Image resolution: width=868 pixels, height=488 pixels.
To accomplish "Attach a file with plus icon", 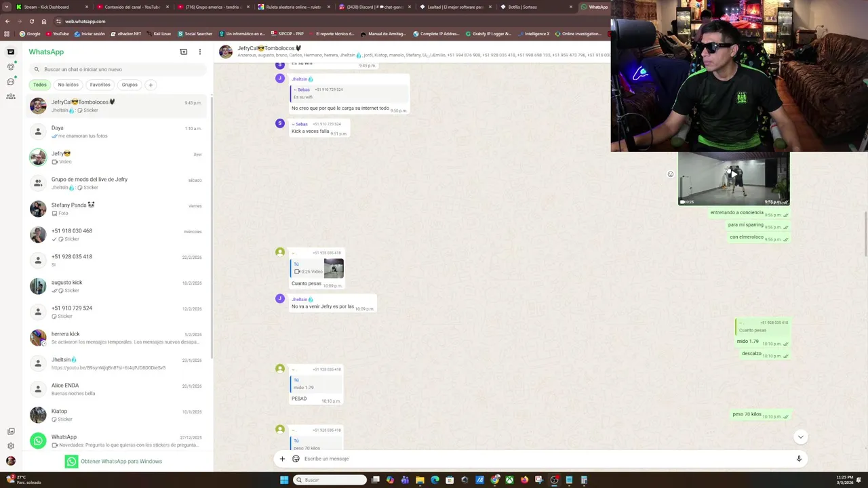I will [282, 459].
